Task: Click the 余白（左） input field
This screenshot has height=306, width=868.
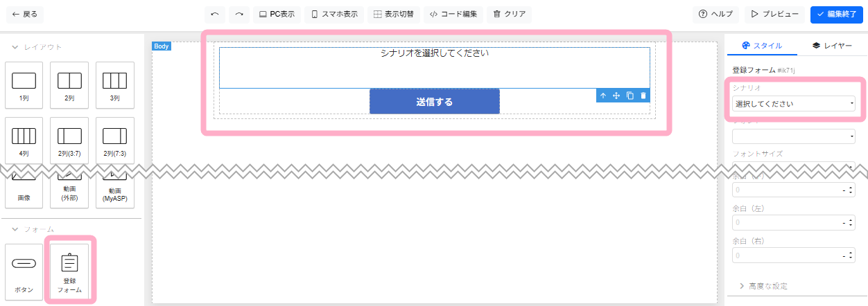Action: click(x=787, y=223)
